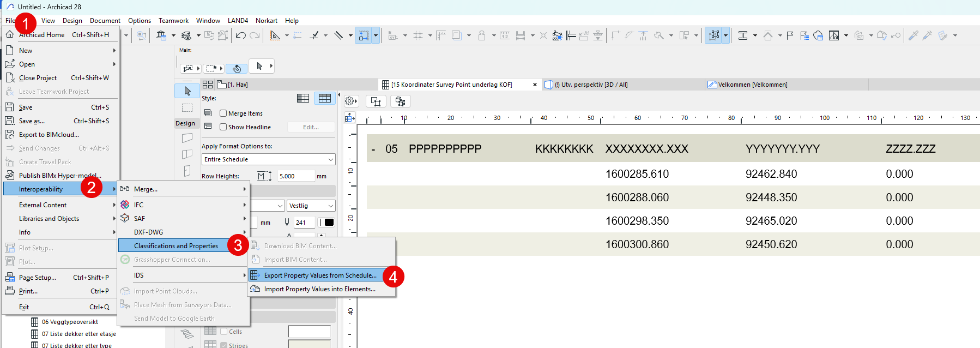
Task: Toggle the Stripes checkbox
Action: (223, 345)
